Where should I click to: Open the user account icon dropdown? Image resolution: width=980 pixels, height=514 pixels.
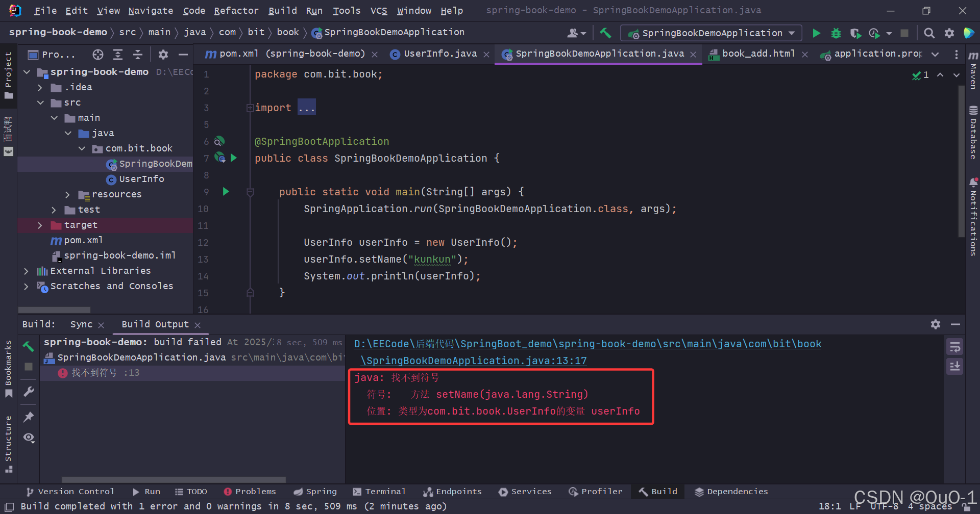click(576, 33)
